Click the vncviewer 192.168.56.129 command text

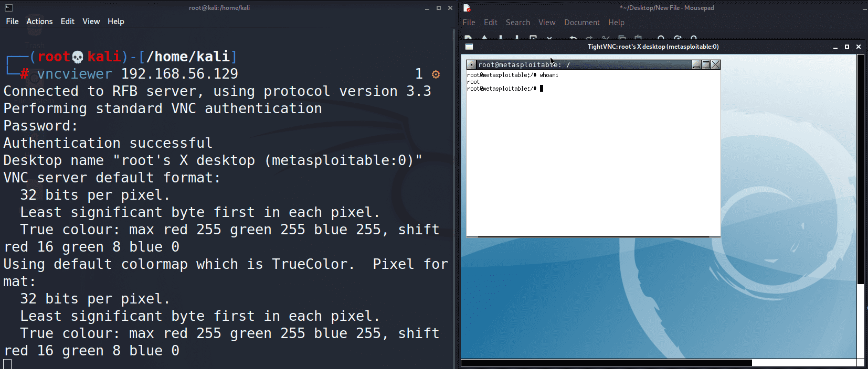coord(137,74)
